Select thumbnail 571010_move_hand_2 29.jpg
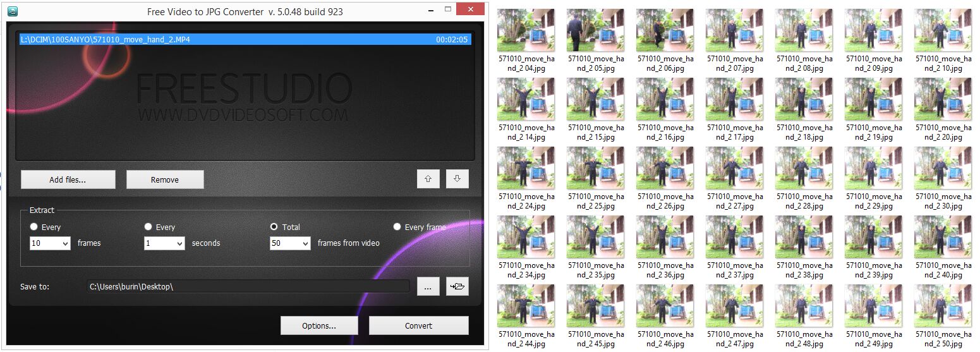The width and height of the screenshot is (980, 352). pos(874,168)
